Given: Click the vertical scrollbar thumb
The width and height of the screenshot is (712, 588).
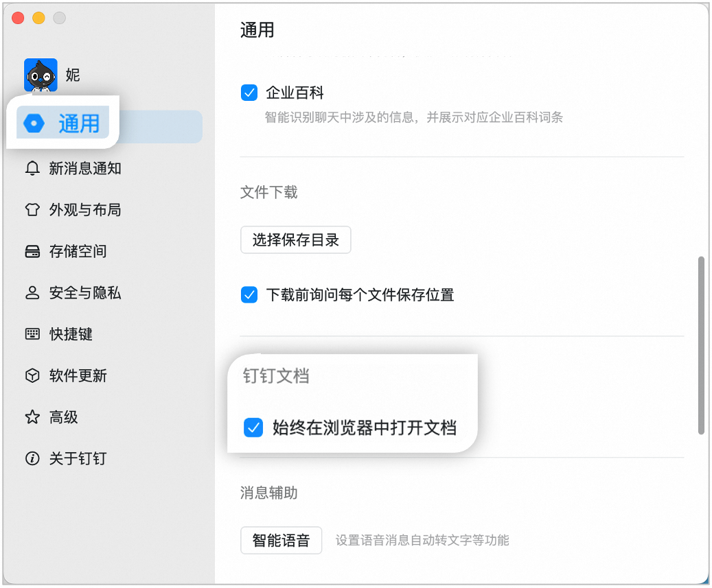Looking at the screenshot, I should pyautogui.click(x=701, y=345).
